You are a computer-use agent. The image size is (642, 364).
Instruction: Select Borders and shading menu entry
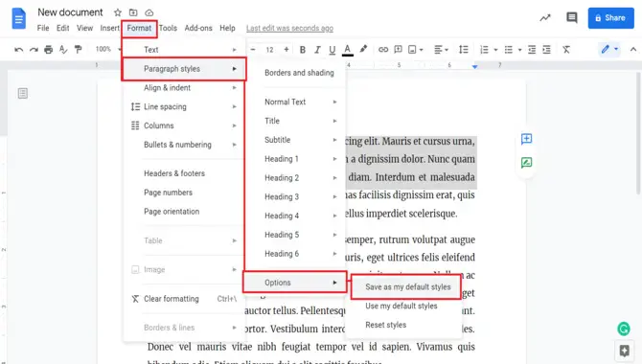click(x=299, y=73)
